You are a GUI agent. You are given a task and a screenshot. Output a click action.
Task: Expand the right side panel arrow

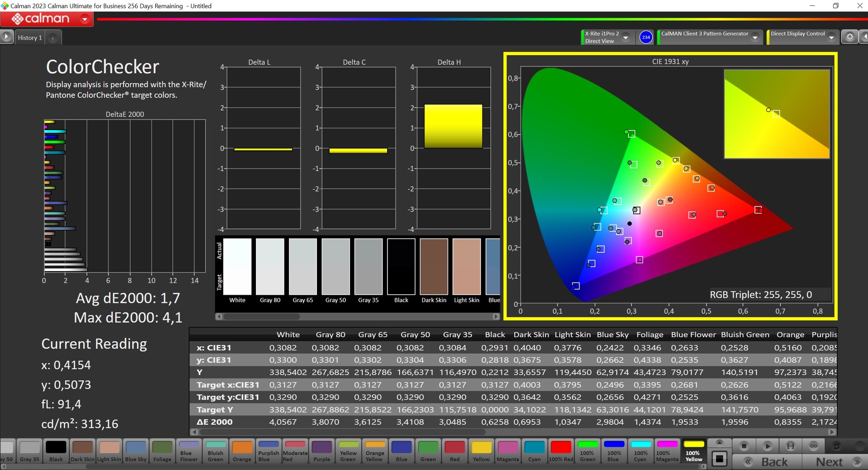pos(864,37)
